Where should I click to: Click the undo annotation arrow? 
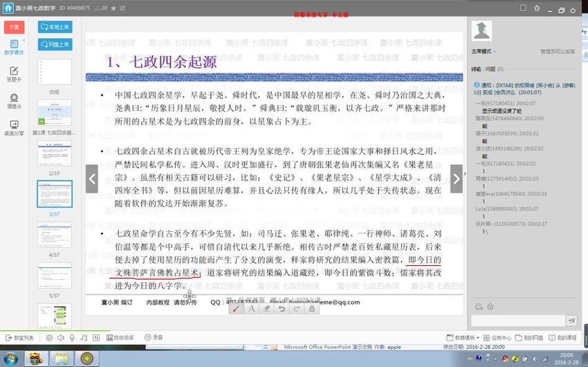tap(282, 308)
